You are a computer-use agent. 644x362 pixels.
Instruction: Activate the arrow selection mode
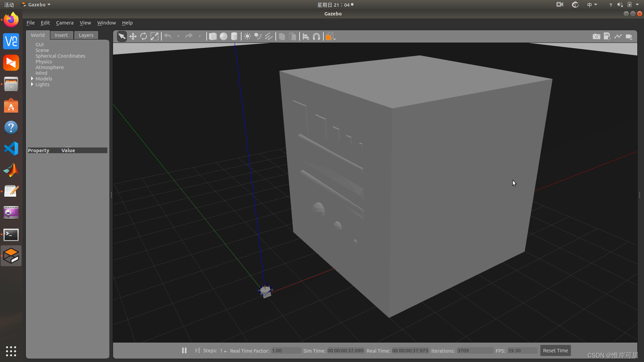point(122,37)
